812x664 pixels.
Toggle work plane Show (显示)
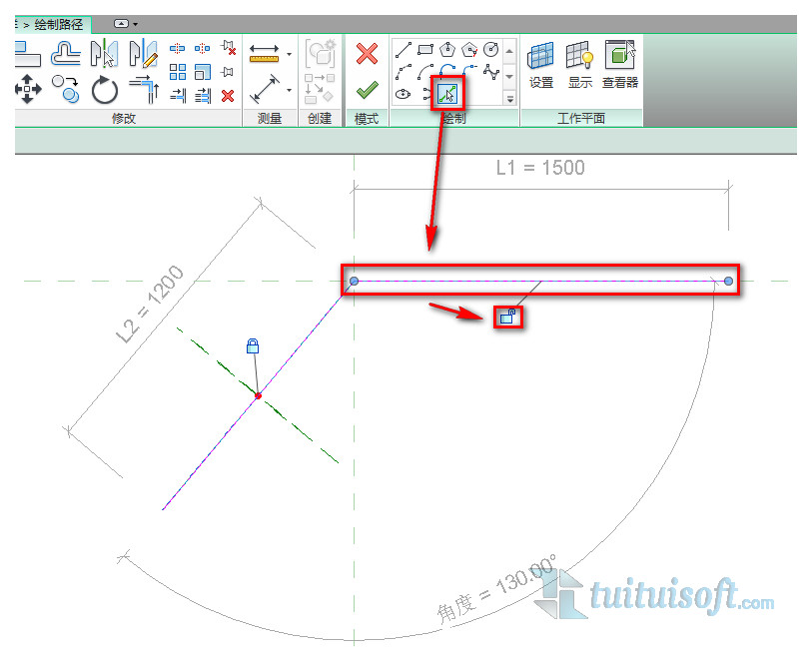click(579, 65)
